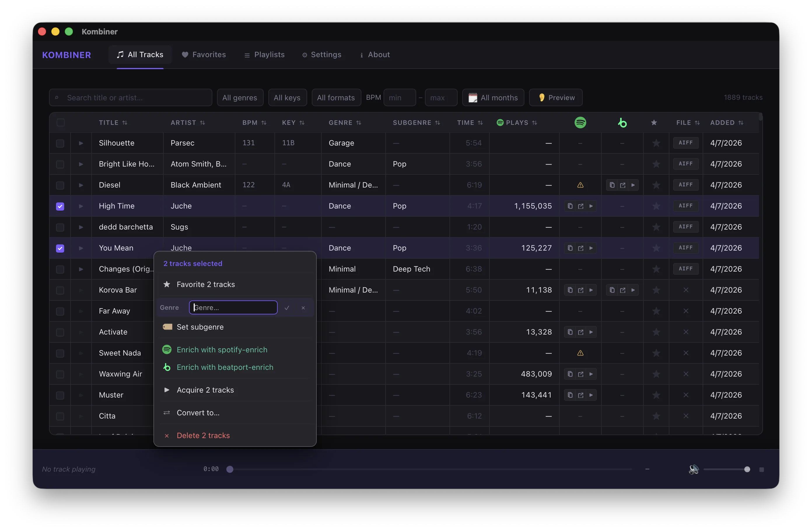This screenshot has width=812, height=532.
Task: Open the All keys dropdown
Action: click(287, 98)
